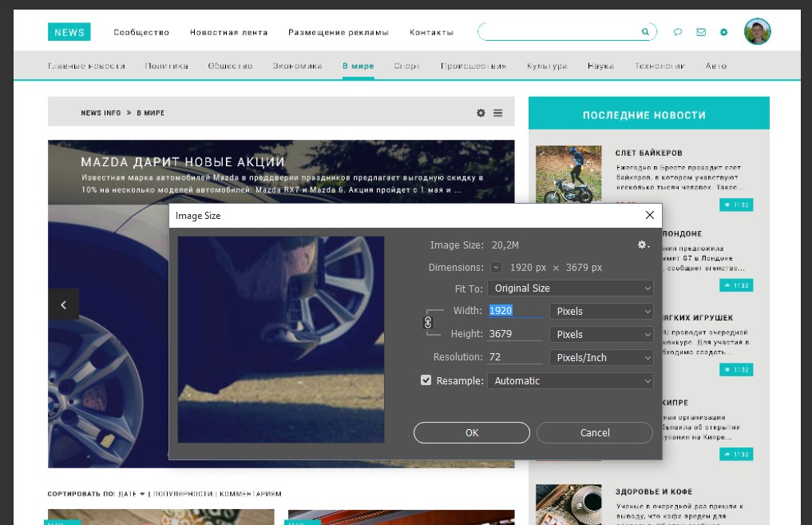
Task: Open the Resample method dropdown
Action: pos(570,381)
